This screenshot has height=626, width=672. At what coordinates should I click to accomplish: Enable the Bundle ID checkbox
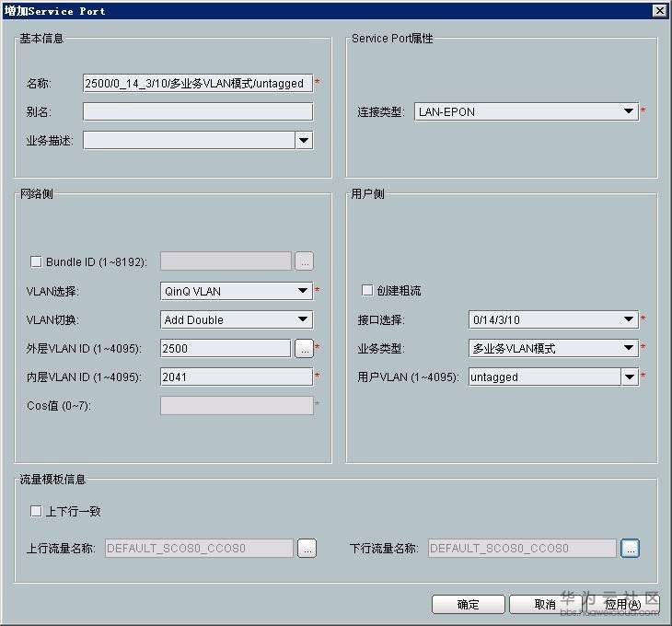coord(36,261)
